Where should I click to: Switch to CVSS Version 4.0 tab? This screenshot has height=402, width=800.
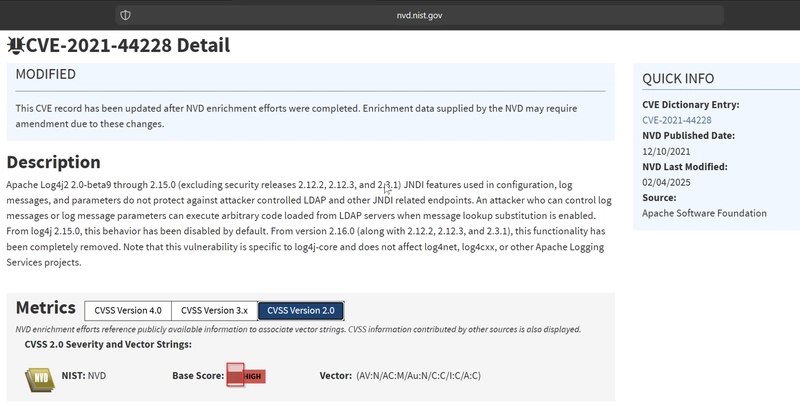[x=128, y=311]
